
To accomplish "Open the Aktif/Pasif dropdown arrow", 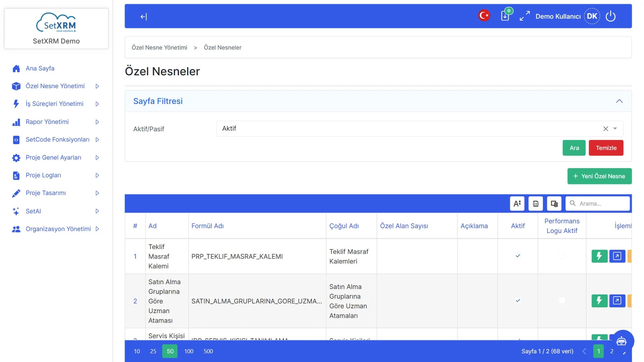I will [615, 129].
